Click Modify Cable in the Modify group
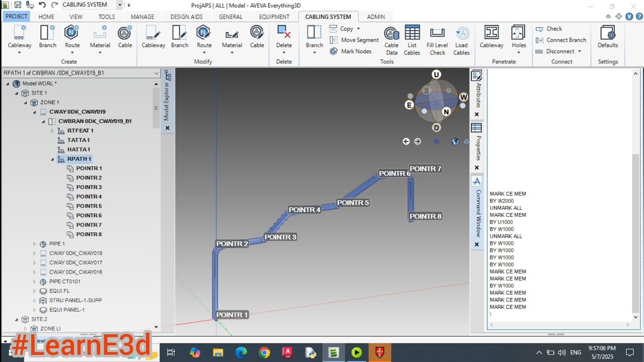This screenshot has width=644, height=362. point(257,37)
